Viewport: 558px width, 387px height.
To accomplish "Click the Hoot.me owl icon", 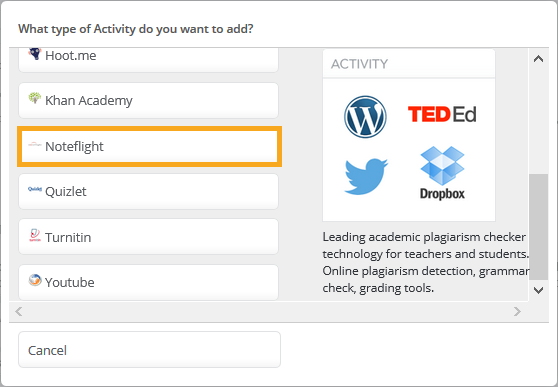I will (35, 54).
